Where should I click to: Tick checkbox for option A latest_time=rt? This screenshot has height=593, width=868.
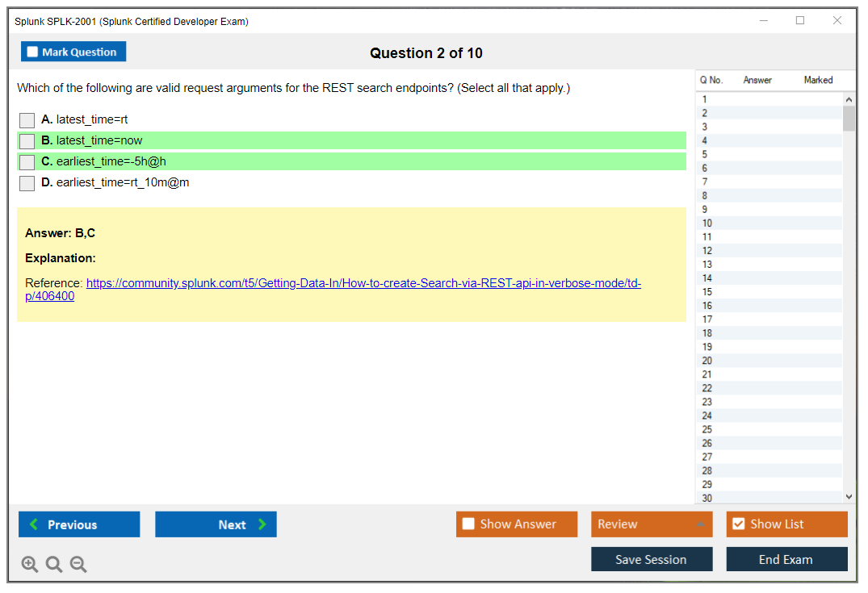coord(27,120)
